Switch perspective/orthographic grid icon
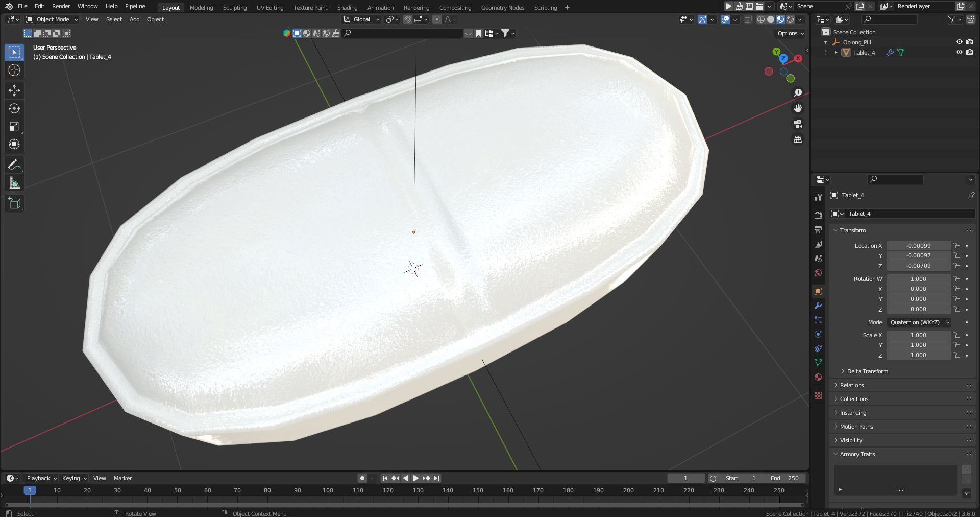980x517 pixels. 798,139
